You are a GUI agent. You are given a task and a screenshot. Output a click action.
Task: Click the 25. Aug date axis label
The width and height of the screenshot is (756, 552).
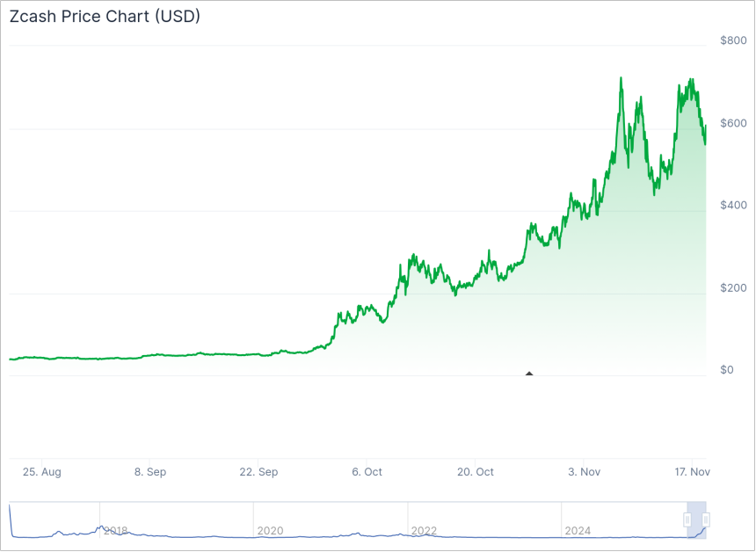[x=41, y=472]
